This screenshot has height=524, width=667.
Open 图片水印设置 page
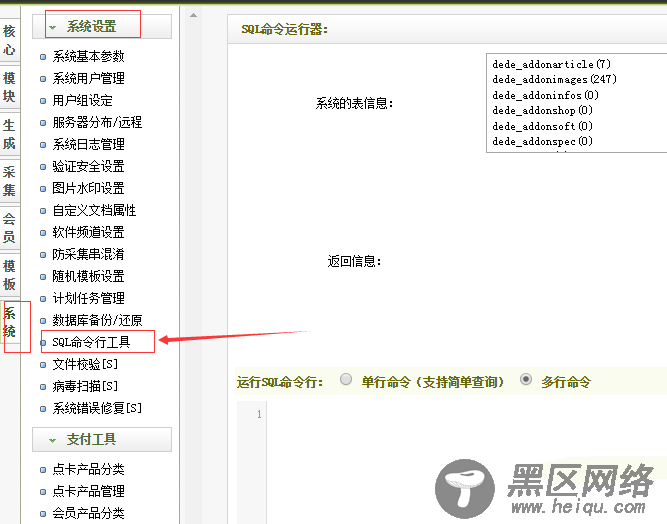pyautogui.click(x=88, y=188)
